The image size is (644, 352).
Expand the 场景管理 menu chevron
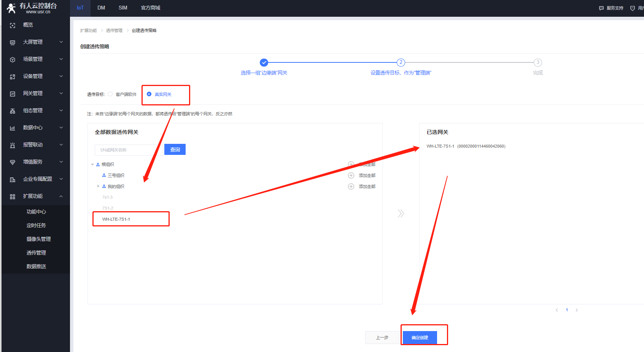(x=61, y=59)
